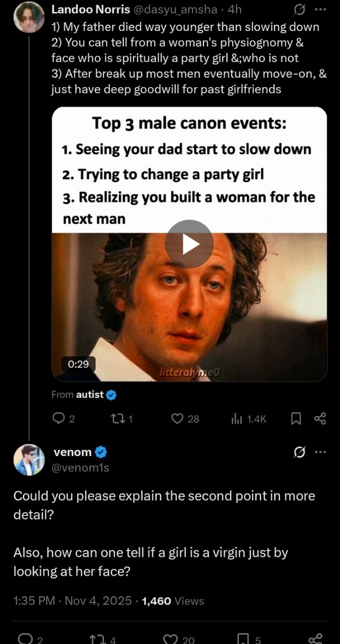Open more options on venom's post
The image size is (340, 644).
[320, 452]
